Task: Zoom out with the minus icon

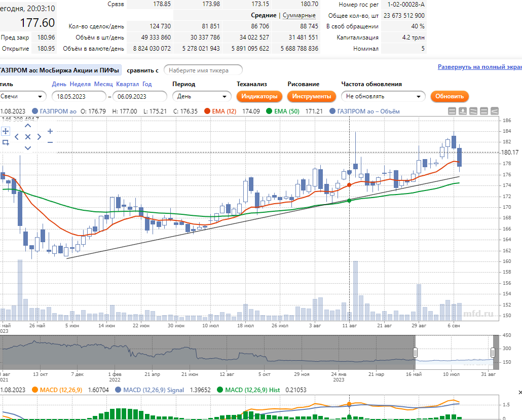Action: tap(50, 142)
